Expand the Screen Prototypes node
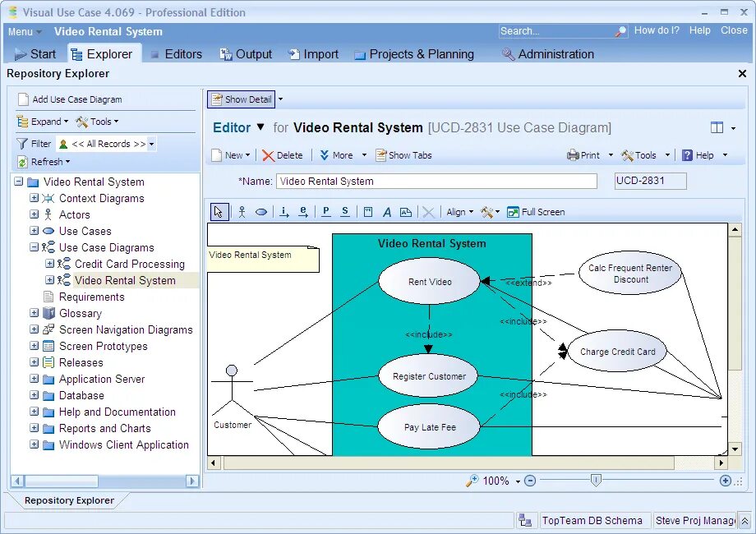756x534 pixels. 34,346
